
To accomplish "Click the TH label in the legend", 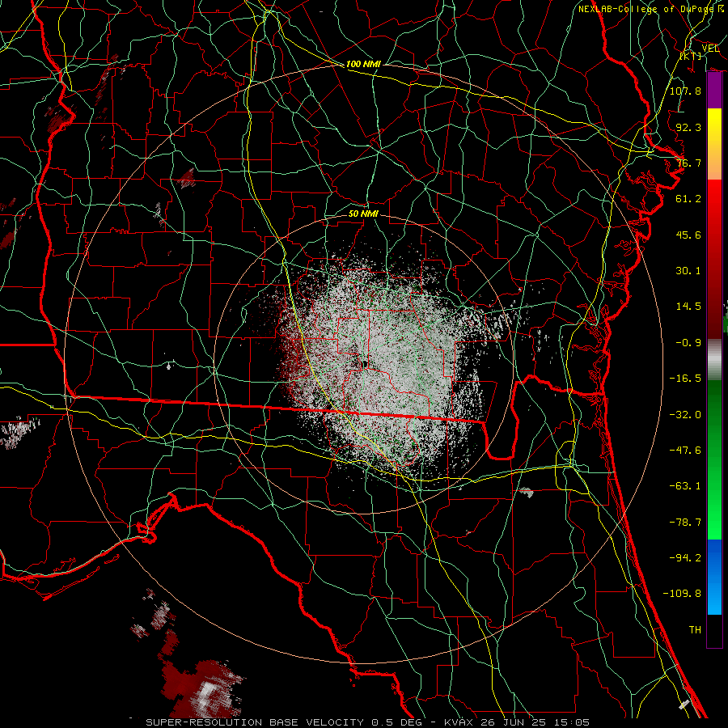I will coord(695,630).
